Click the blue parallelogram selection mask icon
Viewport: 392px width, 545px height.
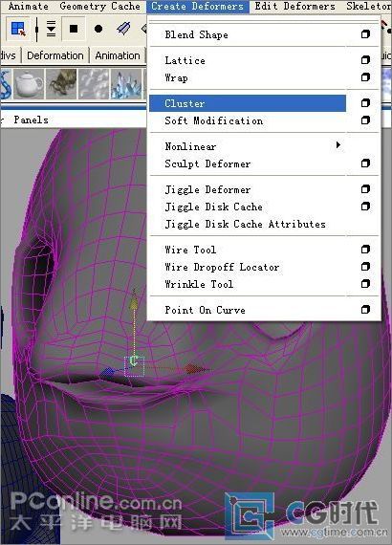123,29
